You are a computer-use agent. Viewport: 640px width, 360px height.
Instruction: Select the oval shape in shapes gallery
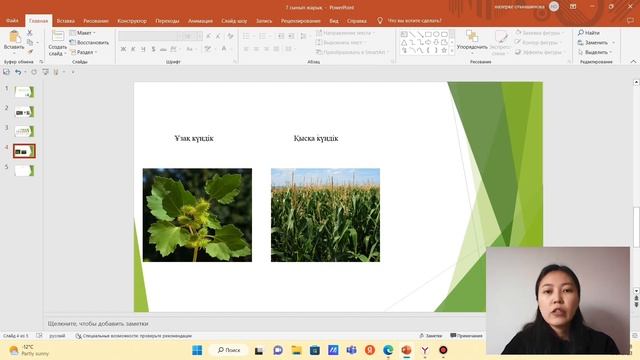point(436,34)
